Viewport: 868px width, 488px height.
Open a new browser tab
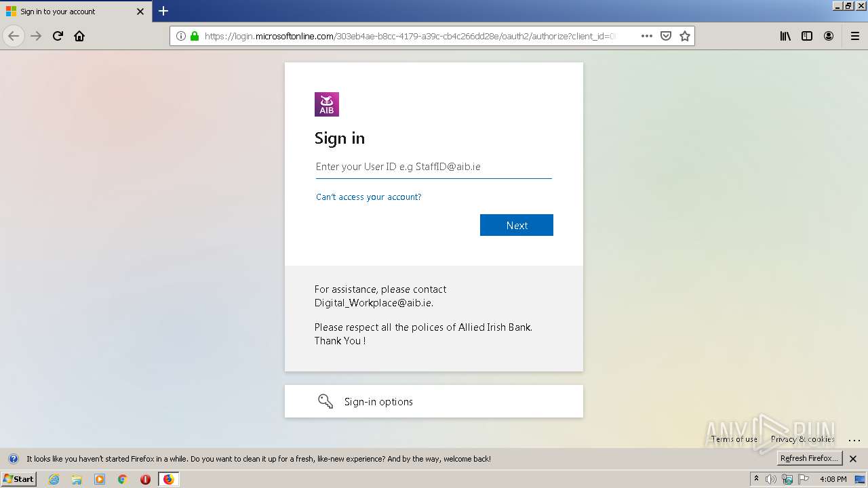163,11
